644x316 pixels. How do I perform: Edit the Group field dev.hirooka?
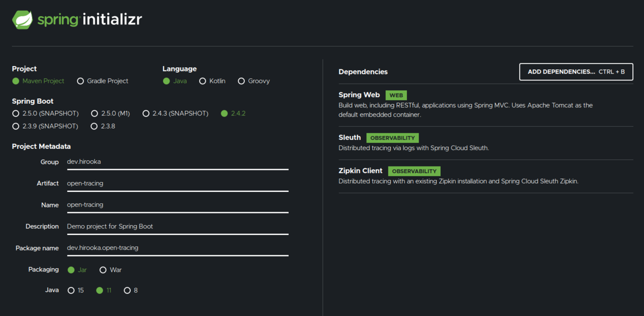click(x=177, y=162)
